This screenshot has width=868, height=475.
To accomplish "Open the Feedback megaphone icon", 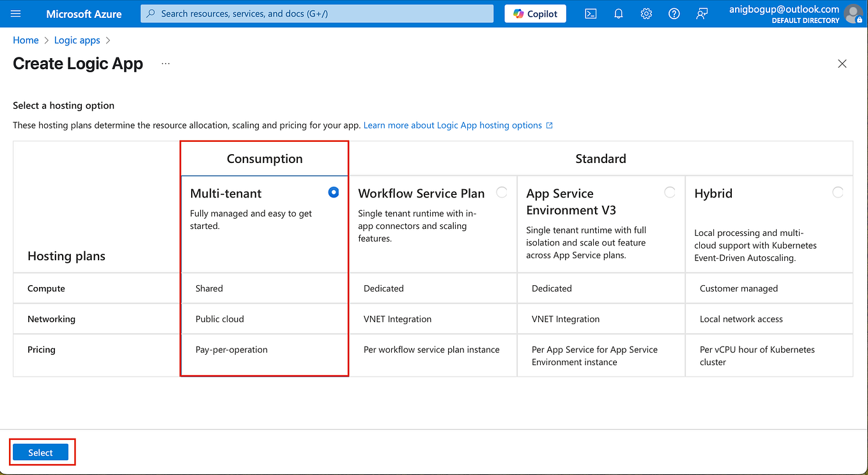I will point(702,13).
